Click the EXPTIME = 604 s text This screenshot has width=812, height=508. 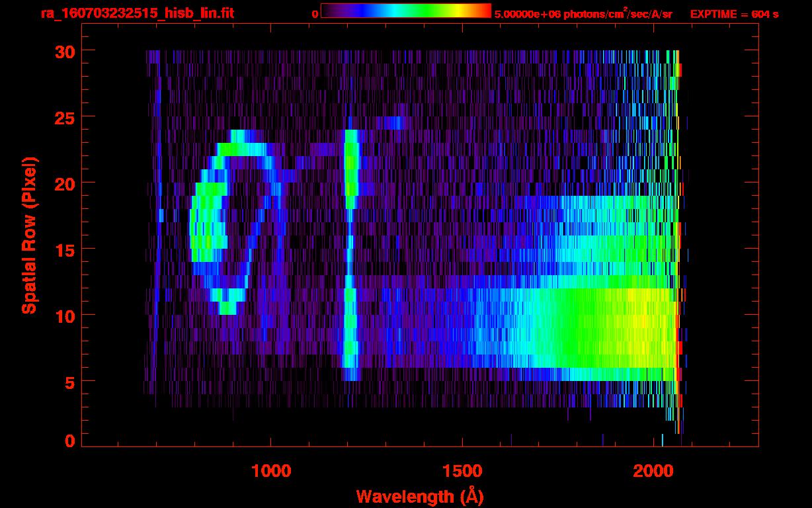click(734, 14)
